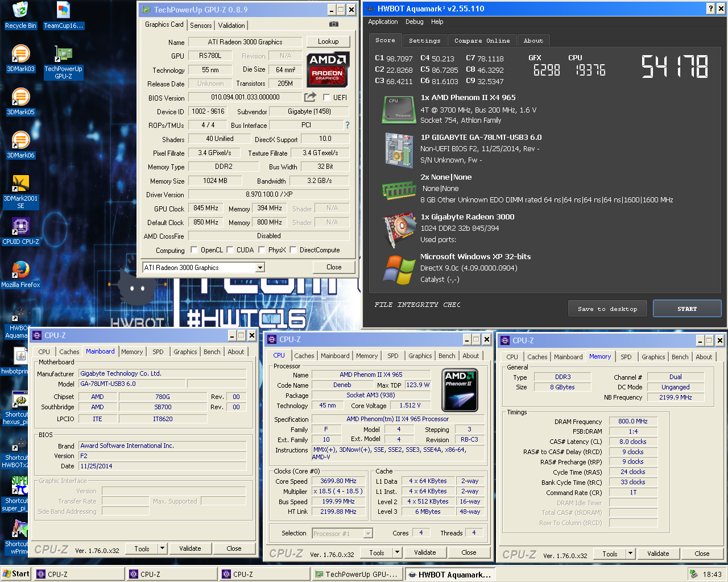Click the motherboard image in Aquamark

399,150
